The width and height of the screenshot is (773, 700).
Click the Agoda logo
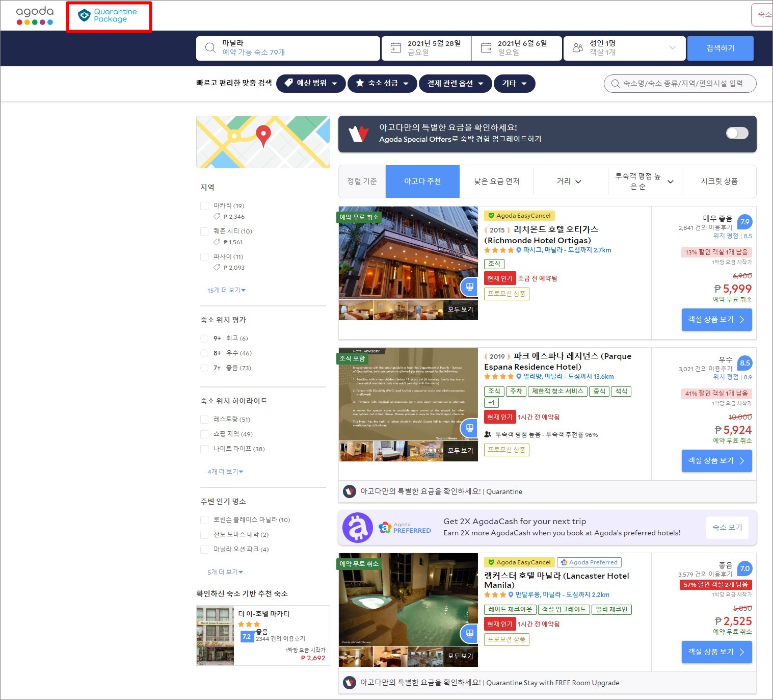(35, 15)
